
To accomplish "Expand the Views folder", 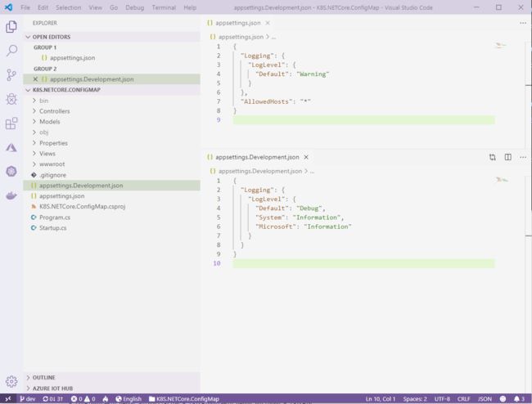I will 112,154.
